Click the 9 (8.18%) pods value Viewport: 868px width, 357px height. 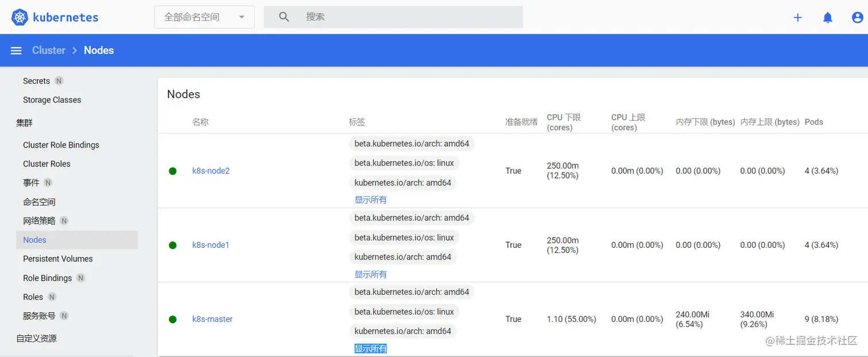coord(821,319)
